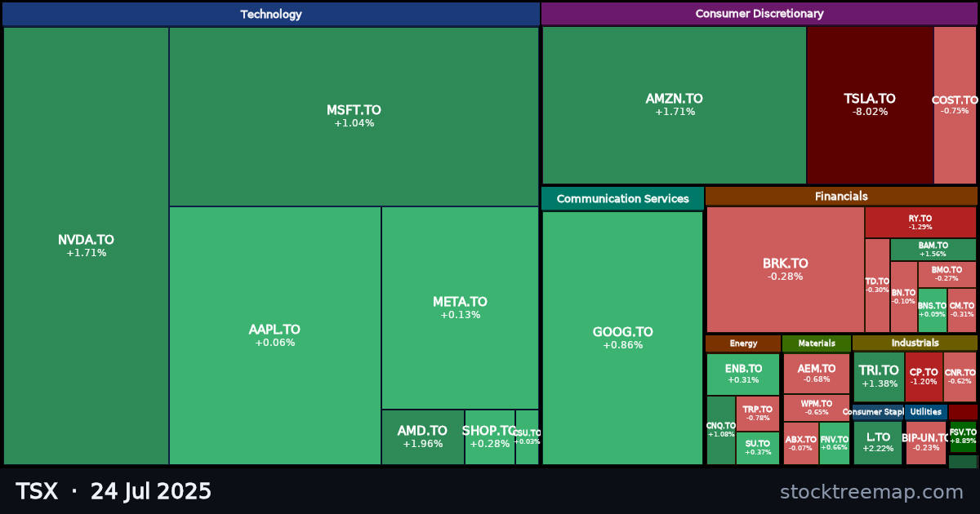
Task: Select the RY.TO tile
Action: click(x=920, y=222)
